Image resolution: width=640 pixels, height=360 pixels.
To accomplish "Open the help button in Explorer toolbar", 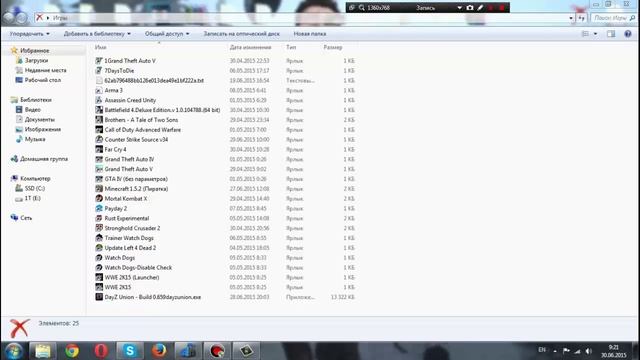I will point(628,34).
